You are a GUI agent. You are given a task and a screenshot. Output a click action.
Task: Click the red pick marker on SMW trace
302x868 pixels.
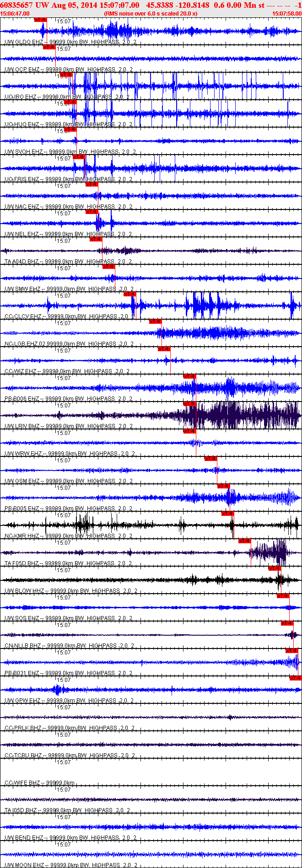click(109, 267)
